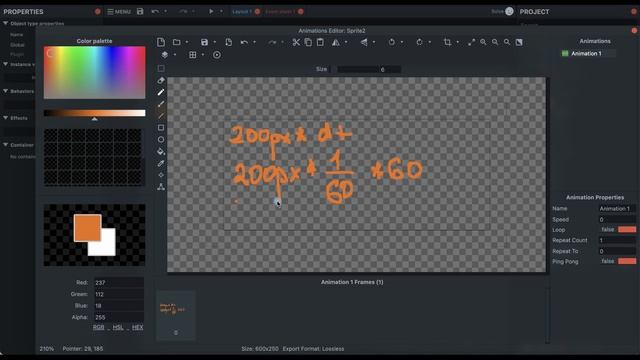Open the grid options dropdown arrow
Screen dimensions: 640x360
click(x=203, y=55)
